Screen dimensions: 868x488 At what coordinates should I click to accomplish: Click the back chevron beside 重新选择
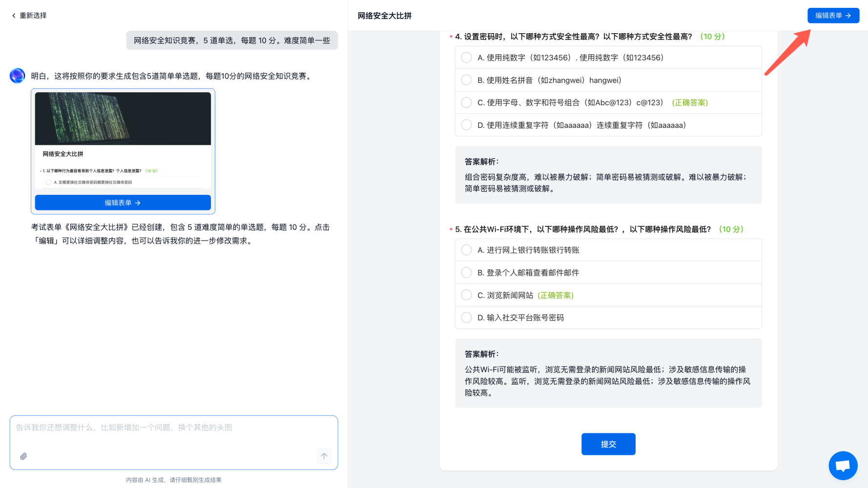(x=14, y=16)
